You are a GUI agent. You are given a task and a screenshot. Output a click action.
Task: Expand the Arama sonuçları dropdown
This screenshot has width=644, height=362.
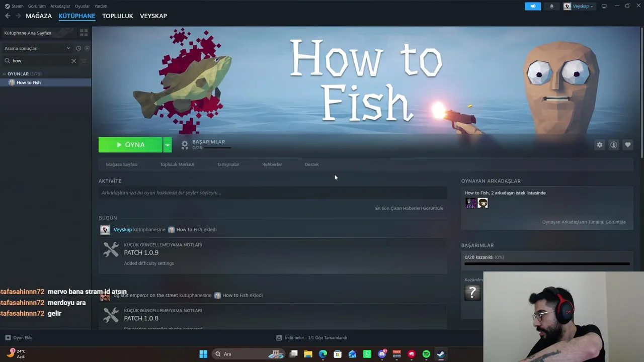37,48
